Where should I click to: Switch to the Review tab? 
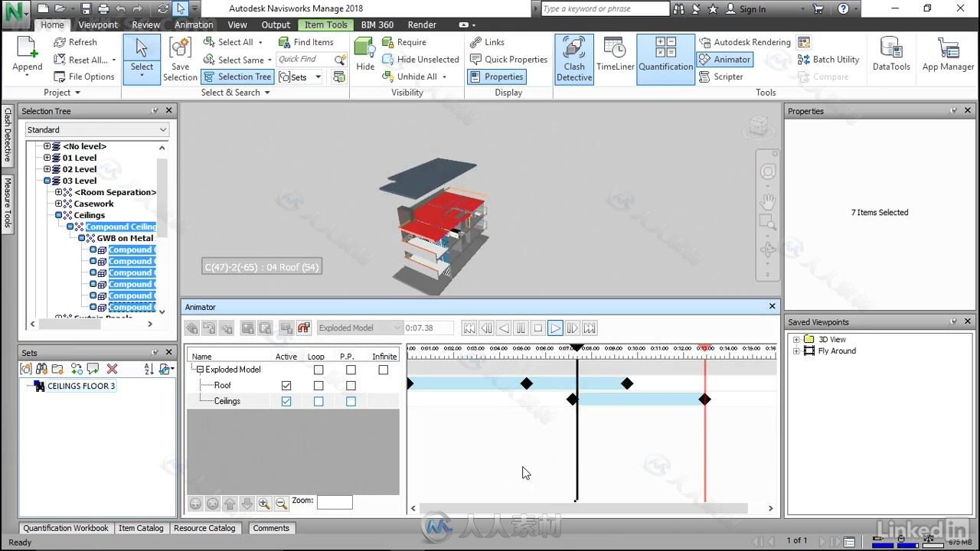(146, 24)
